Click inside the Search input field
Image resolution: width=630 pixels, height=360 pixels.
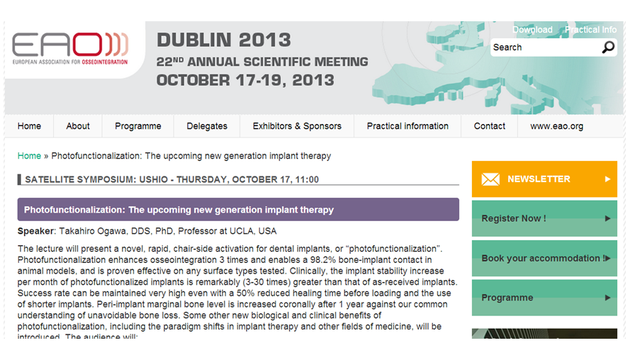[x=546, y=47]
